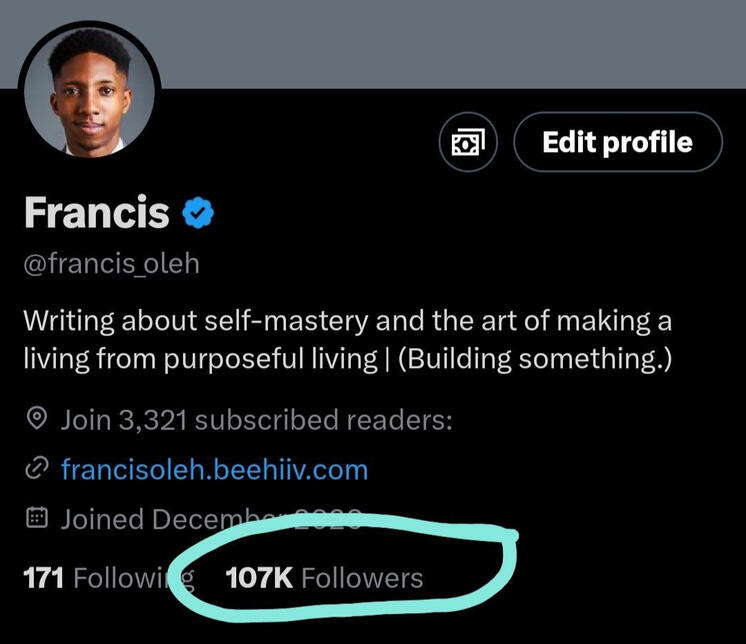Screen dimensions: 746x644
Task: Open Francis's profile photo
Action: [x=91, y=89]
